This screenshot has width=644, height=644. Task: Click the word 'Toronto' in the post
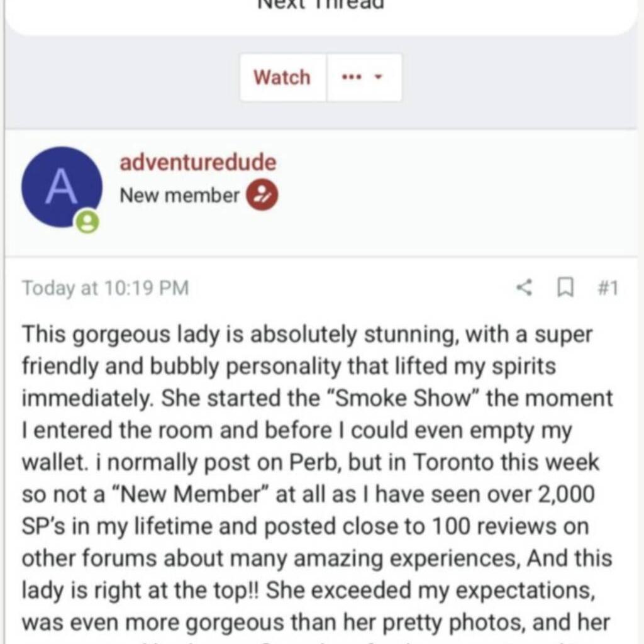click(453, 463)
